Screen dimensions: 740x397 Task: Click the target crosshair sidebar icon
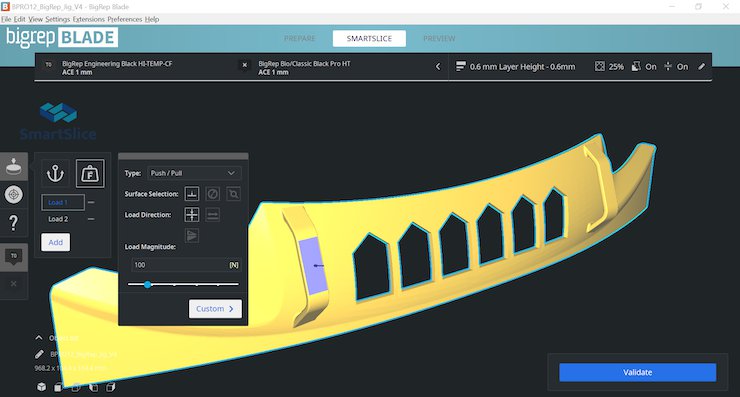click(14, 194)
